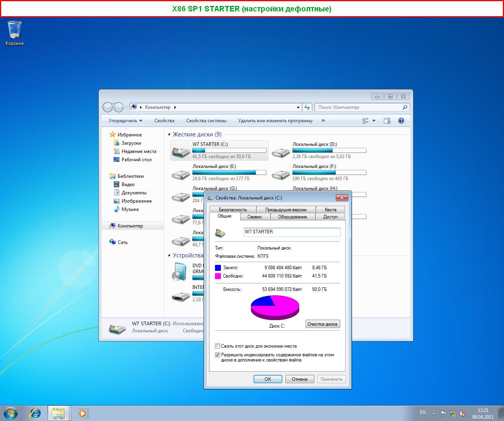Launch Windows Media Player from taskbar
Viewport: 504px width, 421px height.
point(83,413)
